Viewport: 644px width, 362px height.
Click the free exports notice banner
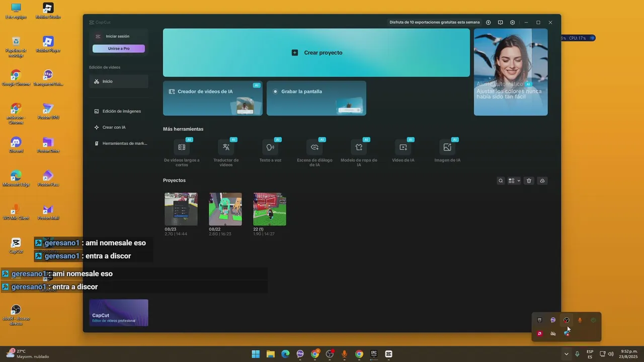pyautogui.click(x=434, y=23)
